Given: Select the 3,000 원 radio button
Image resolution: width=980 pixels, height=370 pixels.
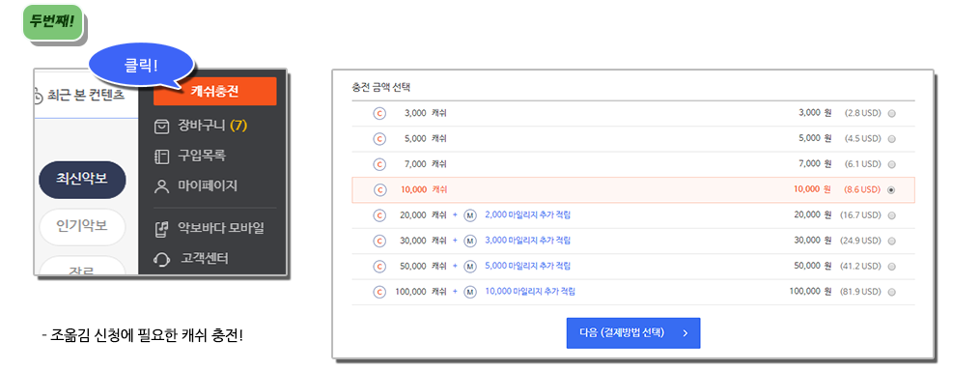Looking at the screenshot, I should [x=891, y=114].
